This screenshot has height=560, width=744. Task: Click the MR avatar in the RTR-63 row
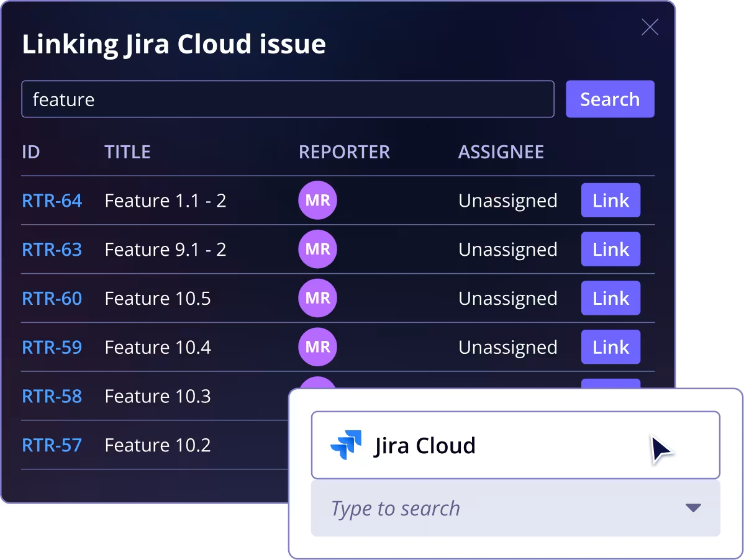pos(317,249)
